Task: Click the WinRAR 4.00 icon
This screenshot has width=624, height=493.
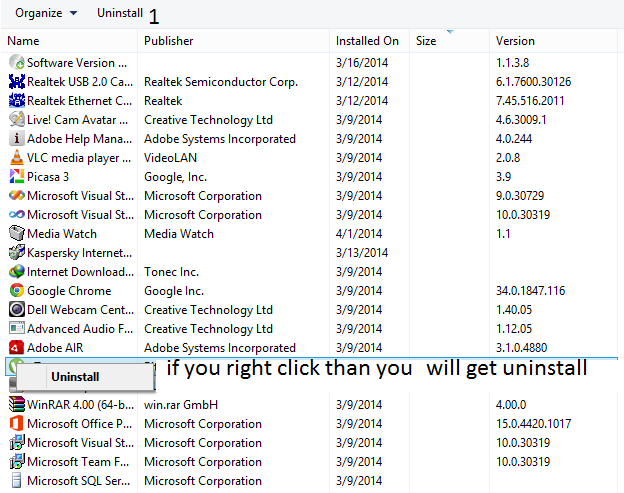Action: (x=16, y=405)
